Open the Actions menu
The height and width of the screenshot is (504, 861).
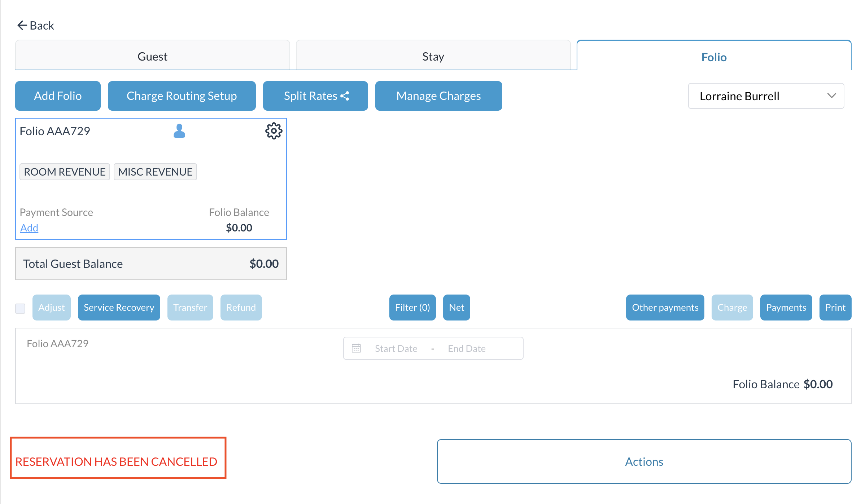click(644, 461)
